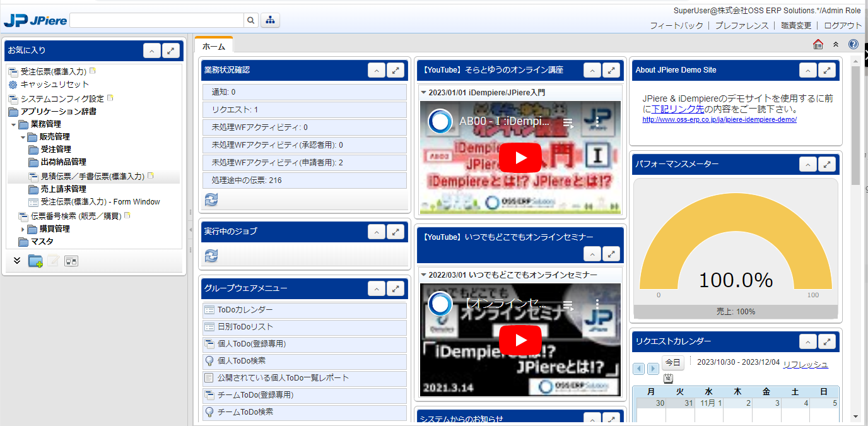Refresh the 業務状況確認 gadget
This screenshot has width=868, height=426.
[x=211, y=200]
